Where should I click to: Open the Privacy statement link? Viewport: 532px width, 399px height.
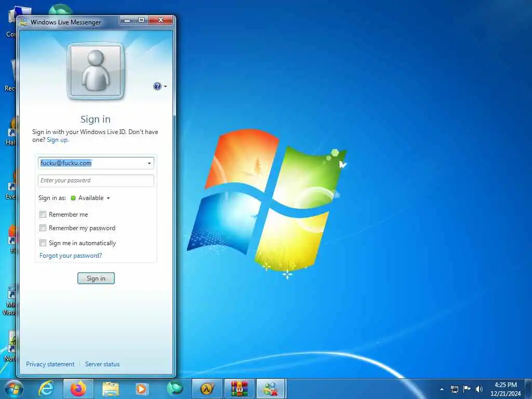tap(50, 364)
